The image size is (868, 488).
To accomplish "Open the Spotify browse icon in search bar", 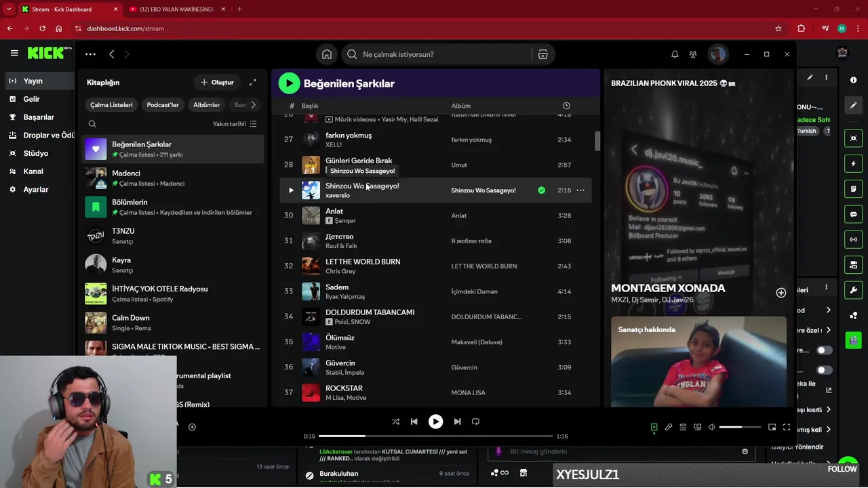I will click(x=542, y=54).
